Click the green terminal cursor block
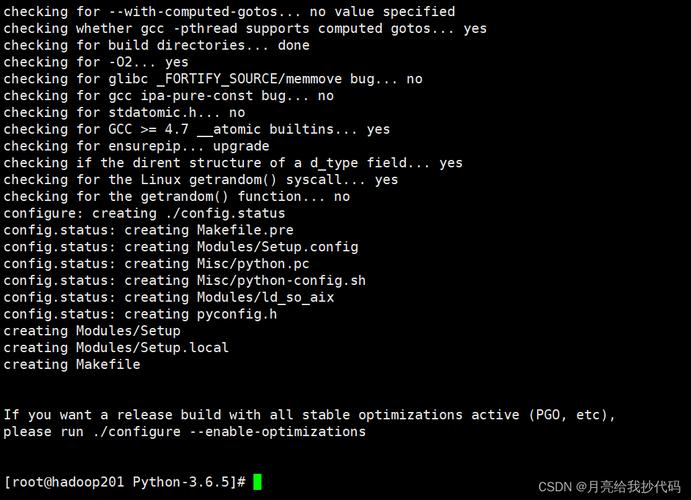The height and width of the screenshot is (500, 691). coord(257,481)
